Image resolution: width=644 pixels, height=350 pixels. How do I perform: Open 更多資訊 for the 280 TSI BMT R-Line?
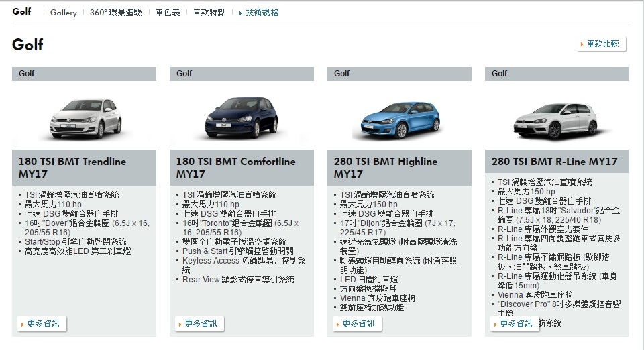coord(515,324)
